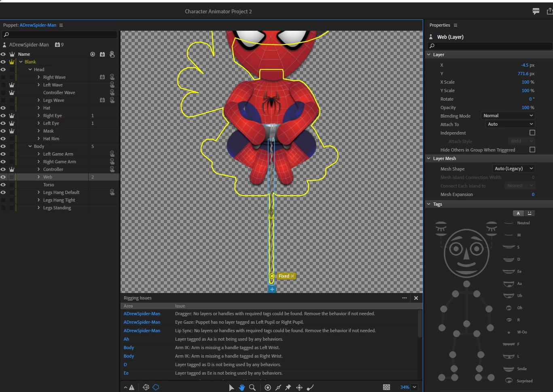553x392 pixels.
Task: Select the Pin tool
Action: click(288, 387)
